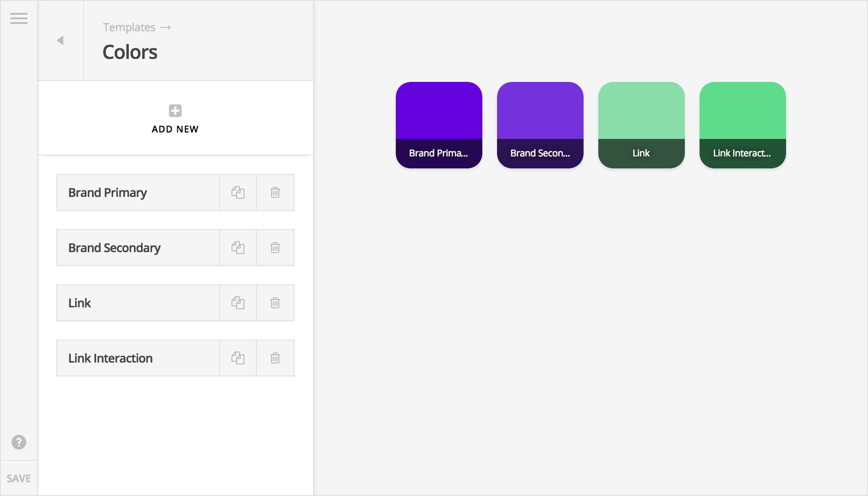Open the help question mark icon

pyautogui.click(x=18, y=443)
